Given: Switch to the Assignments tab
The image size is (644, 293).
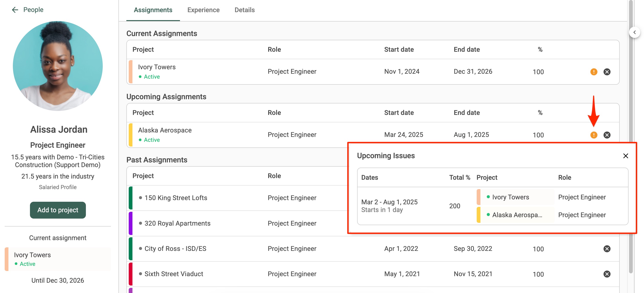Looking at the screenshot, I should coord(153,10).
